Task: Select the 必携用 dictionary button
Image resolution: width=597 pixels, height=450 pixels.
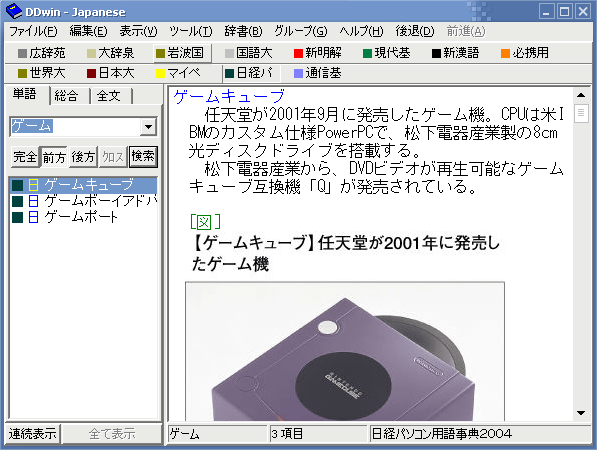Action: coord(525,53)
